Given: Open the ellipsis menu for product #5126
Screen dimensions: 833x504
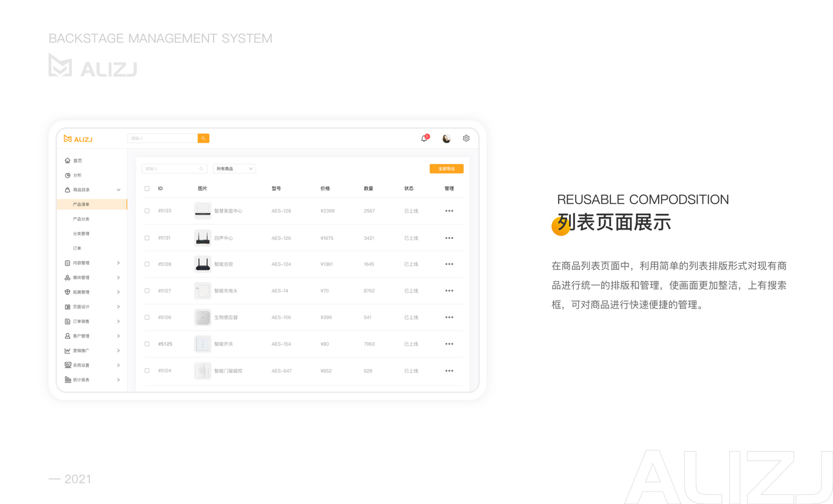Looking at the screenshot, I should click(x=449, y=318).
